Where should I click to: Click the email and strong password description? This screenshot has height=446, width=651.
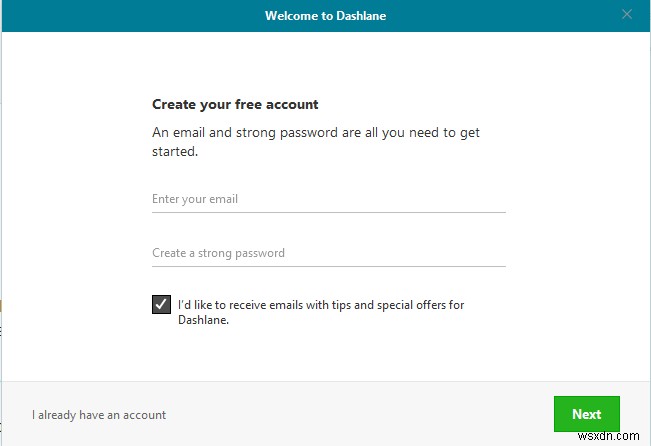(315, 132)
